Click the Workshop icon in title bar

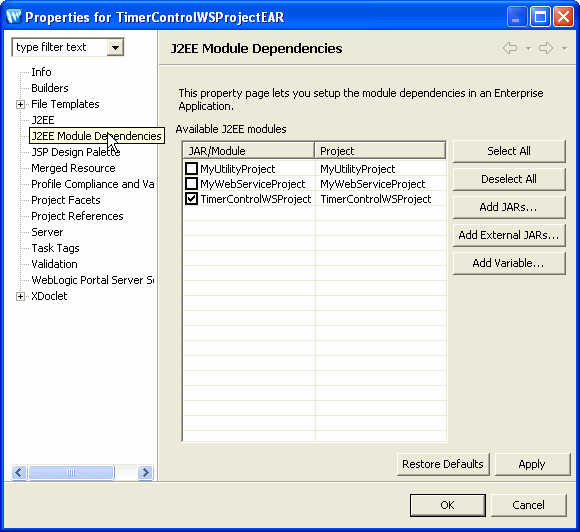click(x=14, y=17)
